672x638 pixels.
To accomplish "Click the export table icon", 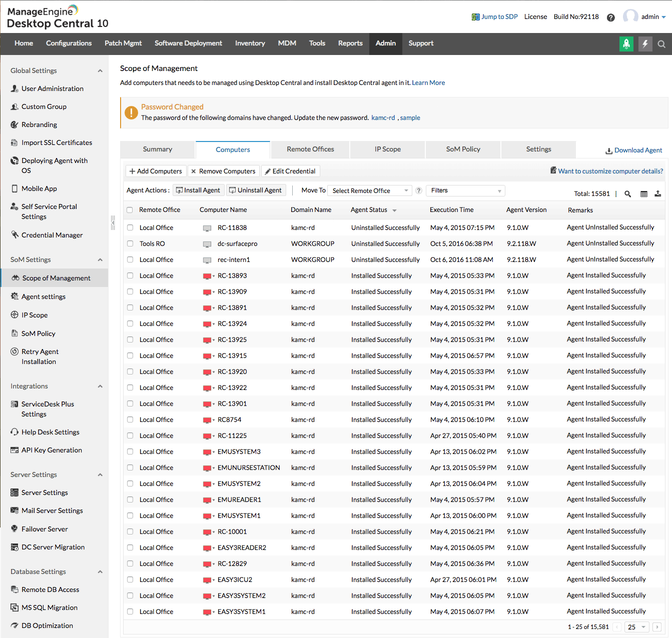I will 658,194.
